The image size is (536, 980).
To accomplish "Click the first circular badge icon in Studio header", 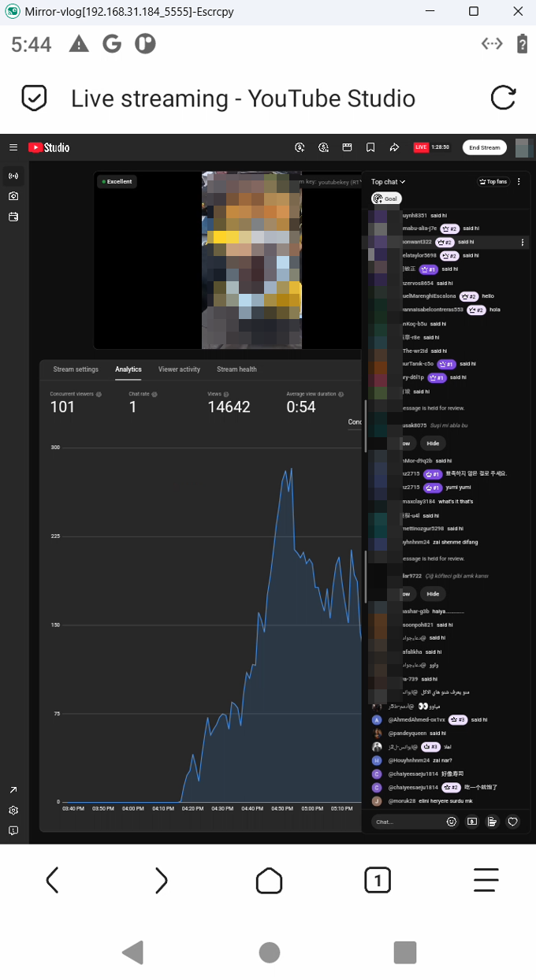I will [300, 147].
